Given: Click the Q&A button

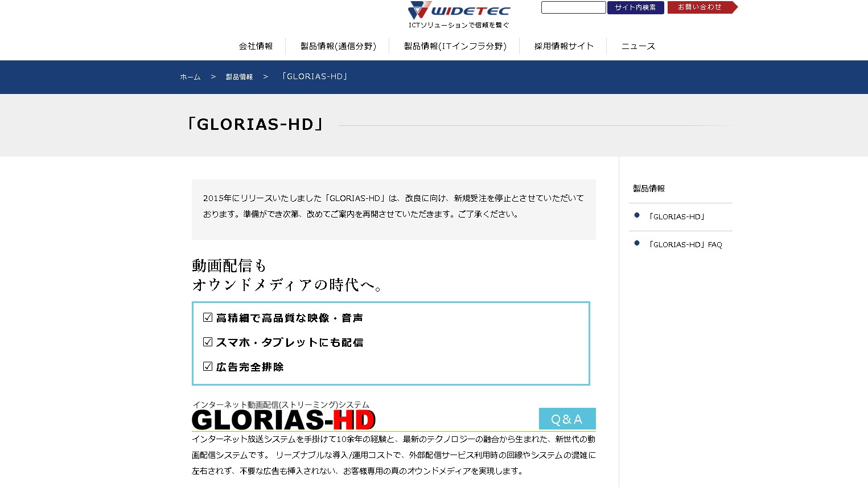Looking at the screenshot, I should (567, 419).
